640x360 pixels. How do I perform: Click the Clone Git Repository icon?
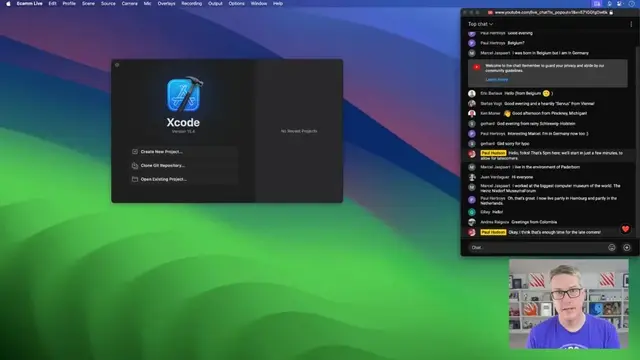pos(135,165)
